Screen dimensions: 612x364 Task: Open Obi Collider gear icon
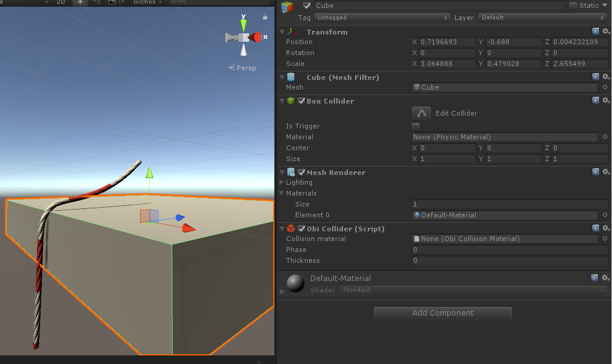point(606,228)
